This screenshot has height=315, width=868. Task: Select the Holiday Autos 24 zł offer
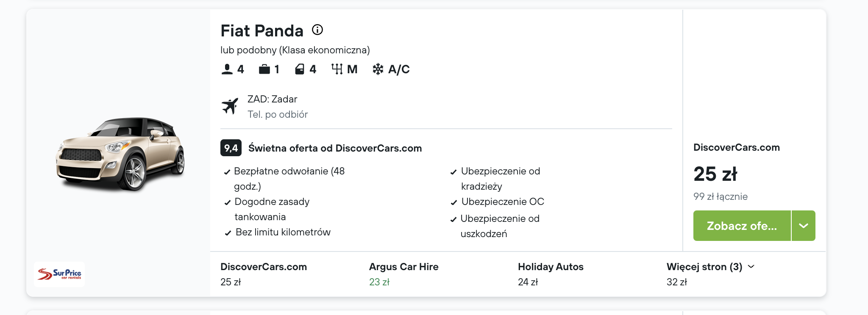coord(551,274)
